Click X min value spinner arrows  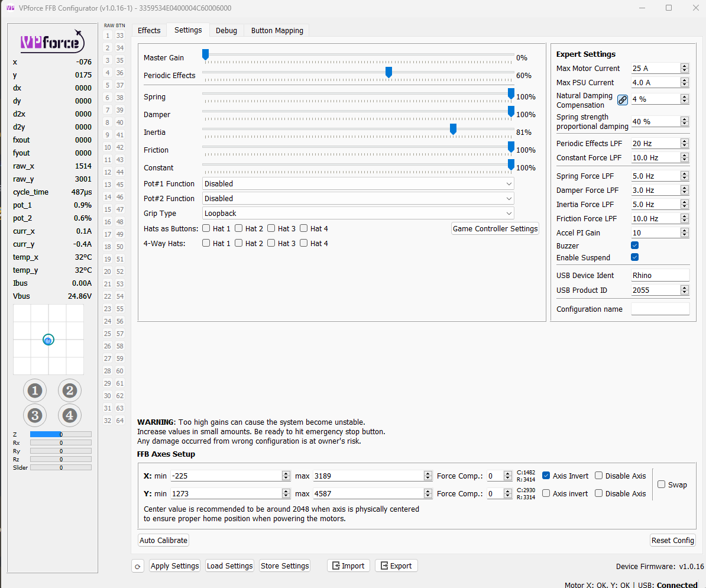point(286,476)
